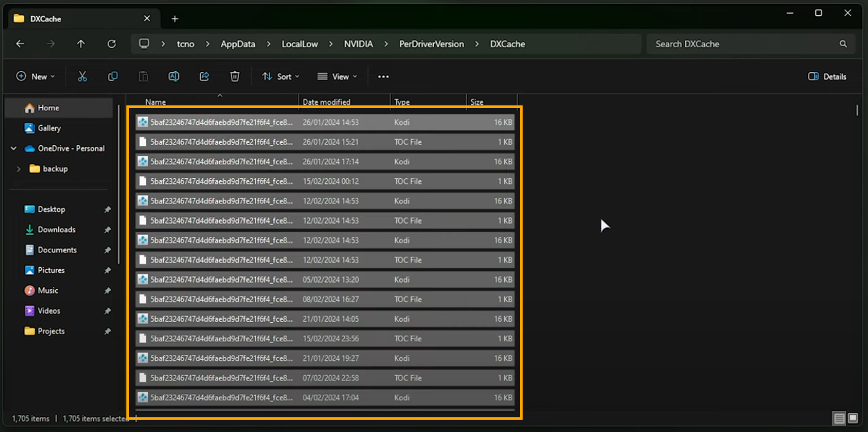This screenshot has height=432, width=868.
Task: Expand chevron after PerDriverVersion in address bar
Action: (477, 44)
